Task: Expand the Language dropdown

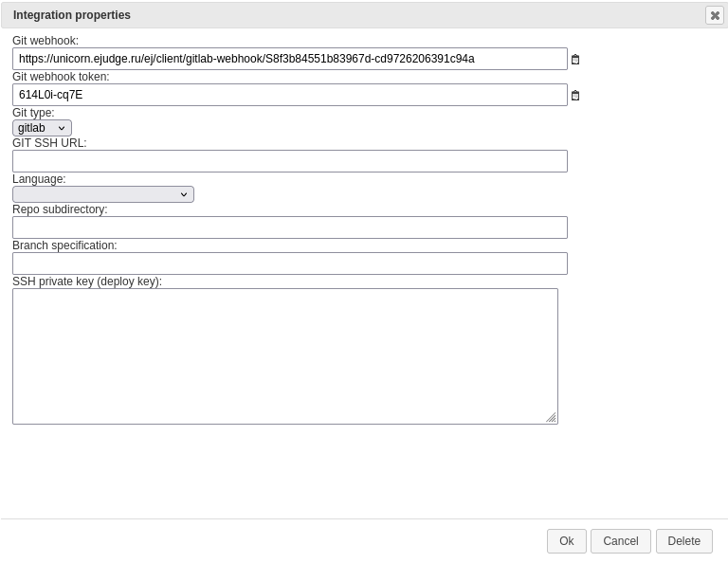Action: coord(103,194)
